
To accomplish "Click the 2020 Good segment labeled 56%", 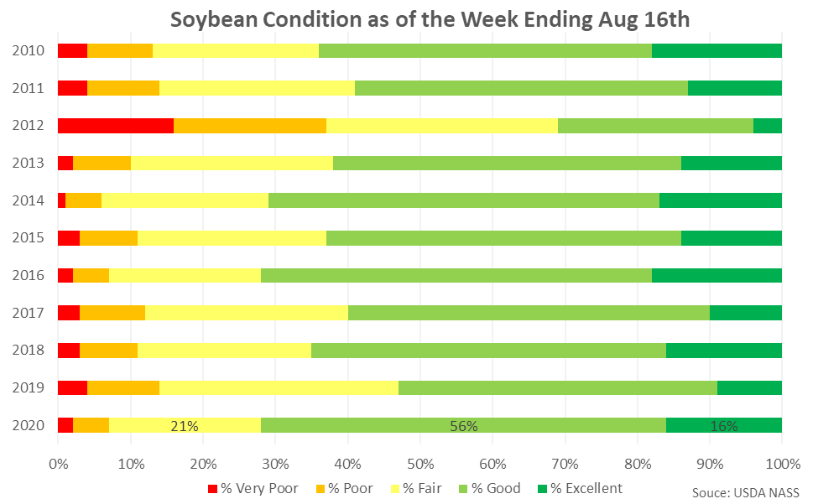I will [463, 425].
